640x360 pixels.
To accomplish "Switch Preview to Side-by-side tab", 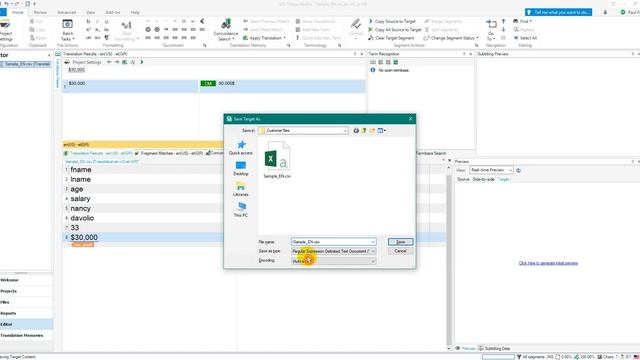I will (x=484, y=180).
